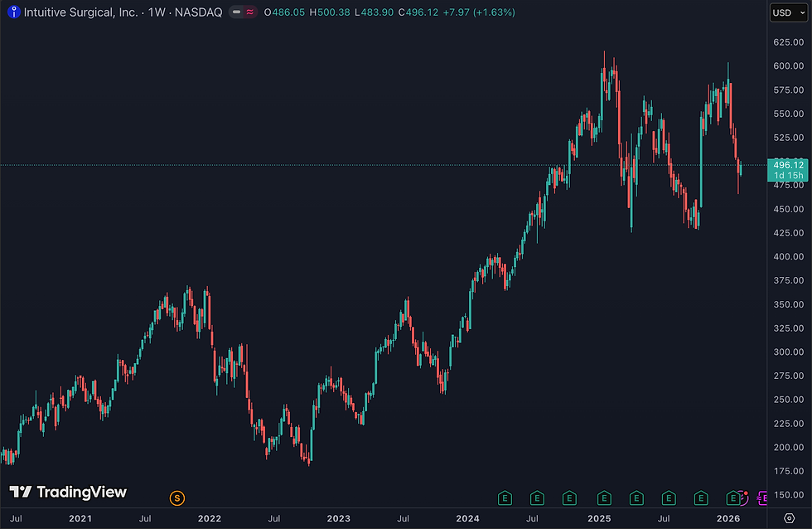
Task: Open the last green E earnings marker near 2026
Action: point(732,498)
